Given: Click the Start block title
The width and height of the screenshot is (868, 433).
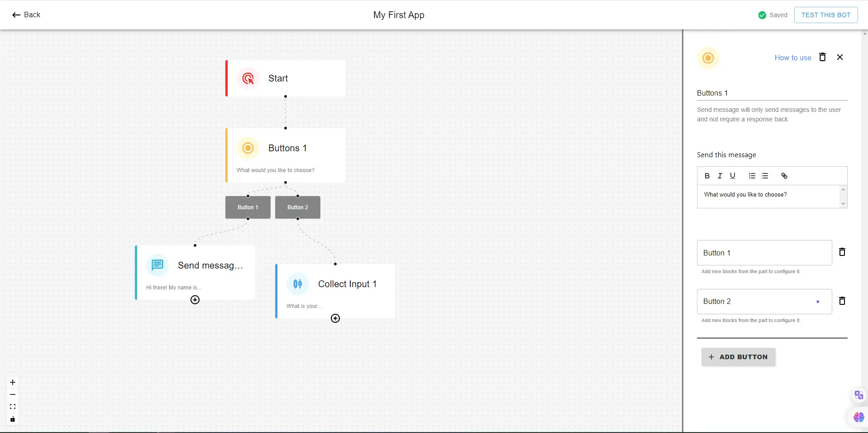Looking at the screenshot, I should tap(278, 78).
